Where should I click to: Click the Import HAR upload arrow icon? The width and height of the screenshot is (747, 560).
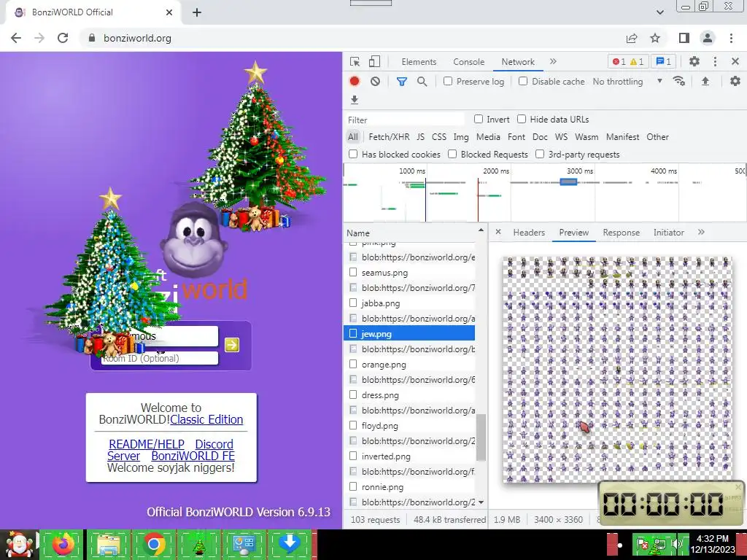(705, 81)
